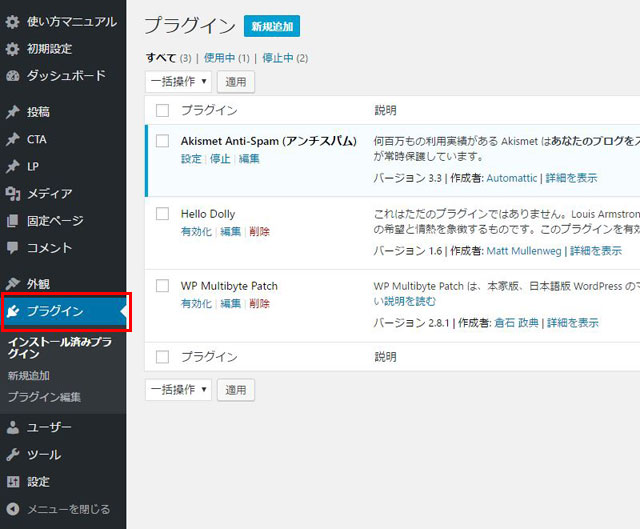Click the paintbrush icon beside 外観

point(13,284)
